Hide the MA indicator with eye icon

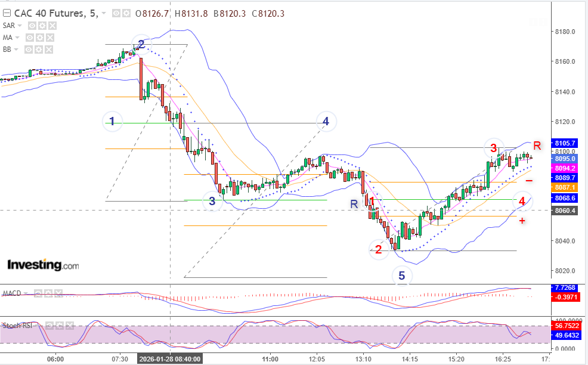coord(30,38)
